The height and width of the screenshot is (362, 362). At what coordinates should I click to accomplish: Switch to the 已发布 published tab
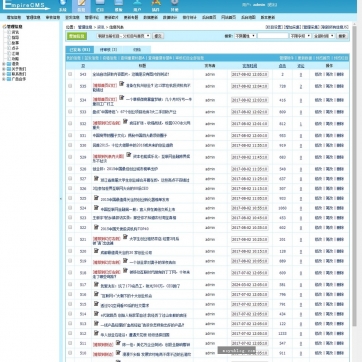tap(80, 50)
